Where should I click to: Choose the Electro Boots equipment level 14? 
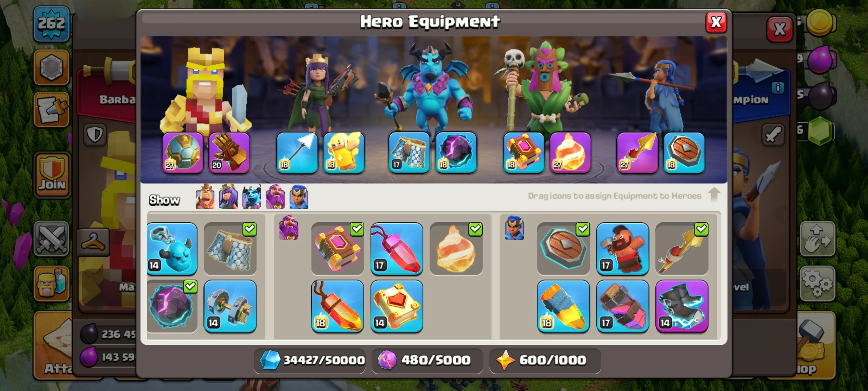pos(682,306)
